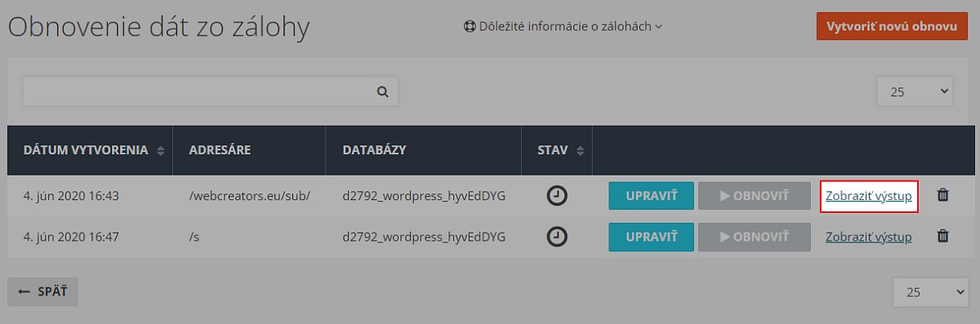Screen dimensions: 980x324
Task: Click Upraviť for the /webcreators.eu/sub/ row
Action: tap(651, 196)
